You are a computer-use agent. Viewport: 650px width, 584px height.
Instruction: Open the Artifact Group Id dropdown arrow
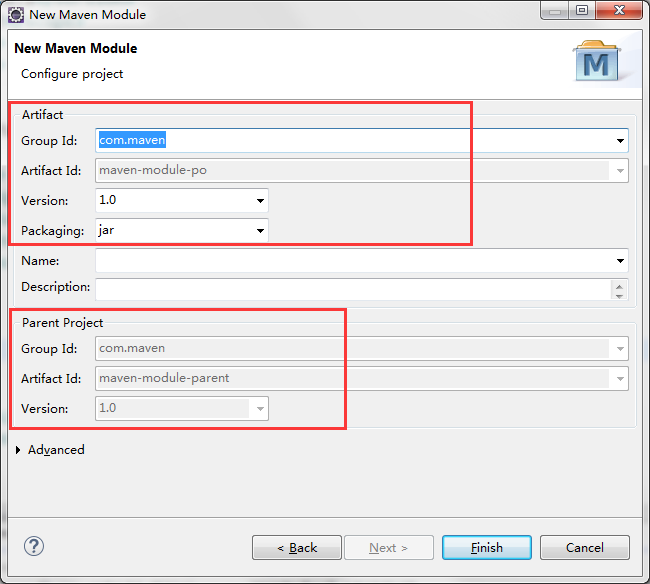(x=620, y=141)
